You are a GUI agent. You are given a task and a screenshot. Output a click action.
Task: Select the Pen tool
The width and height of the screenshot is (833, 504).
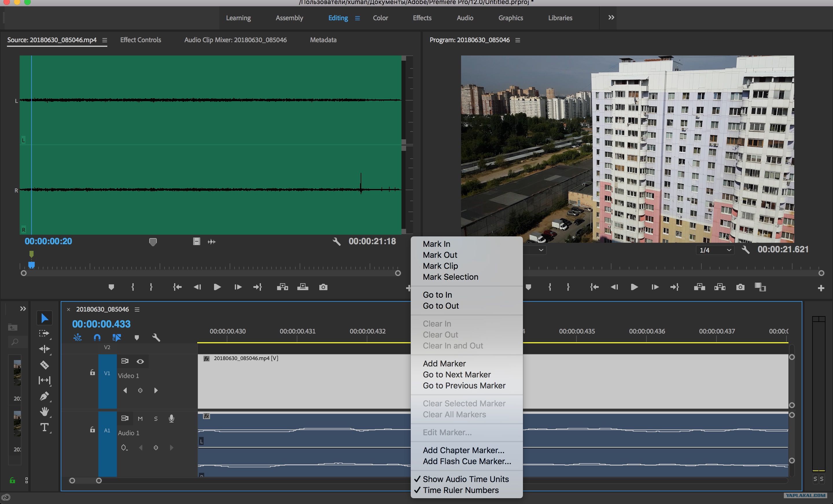coord(44,396)
